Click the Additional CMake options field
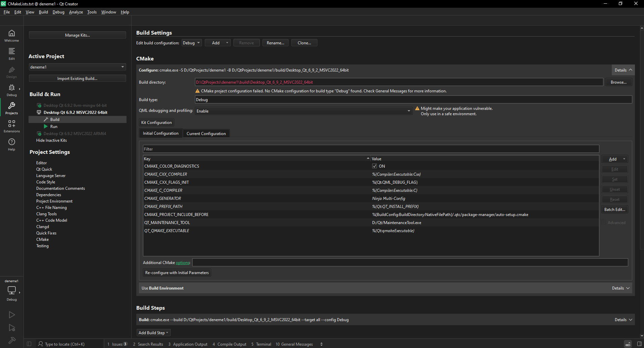644x348 pixels. tap(410, 263)
